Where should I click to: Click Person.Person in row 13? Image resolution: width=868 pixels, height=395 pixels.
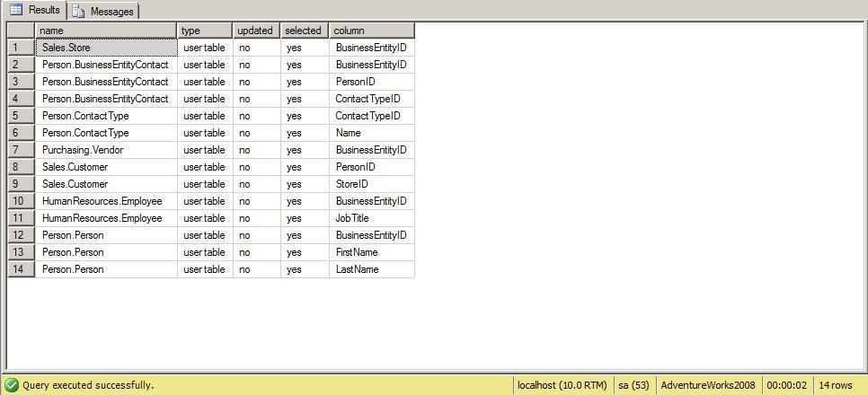tap(106, 252)
